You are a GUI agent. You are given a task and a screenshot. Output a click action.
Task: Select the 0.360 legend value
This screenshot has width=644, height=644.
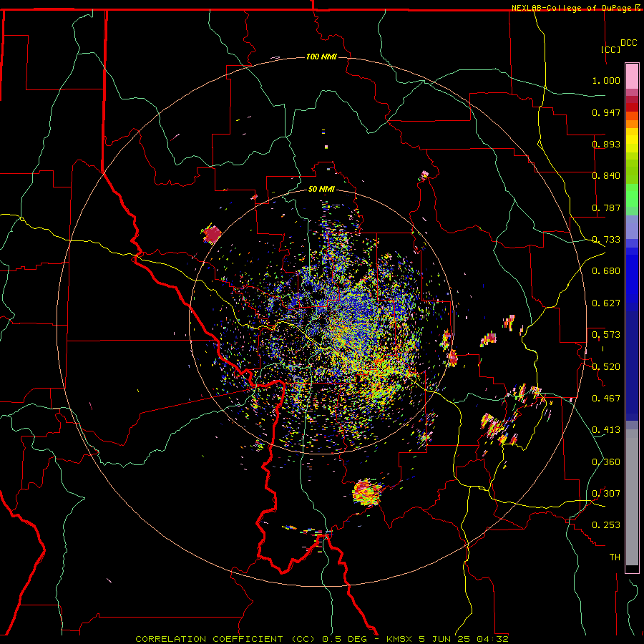(606, 462)
